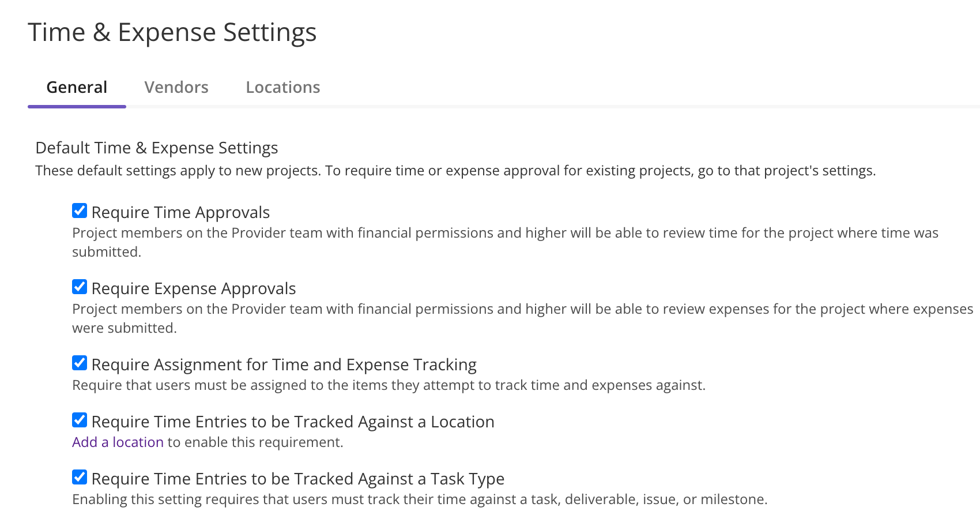Follow Add a location to set up locations

[117, 442]
